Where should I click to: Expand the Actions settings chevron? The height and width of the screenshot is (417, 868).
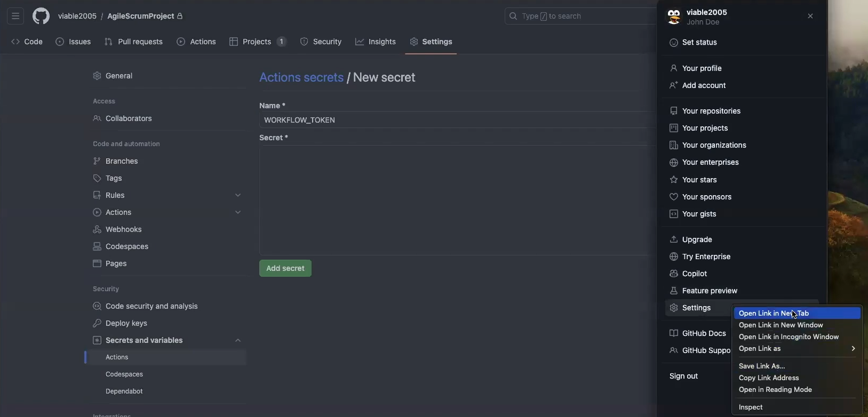[x=238, y=212]
